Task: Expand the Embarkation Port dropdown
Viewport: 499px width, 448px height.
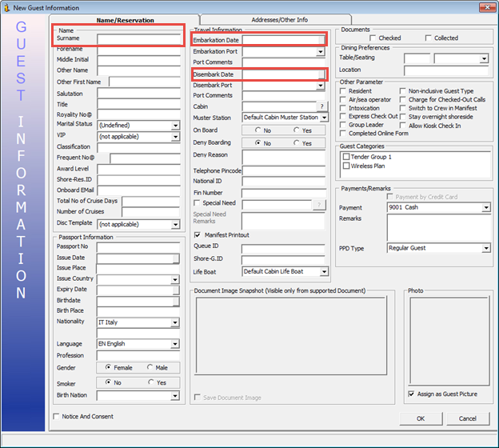Action: [x=321, y=51]
